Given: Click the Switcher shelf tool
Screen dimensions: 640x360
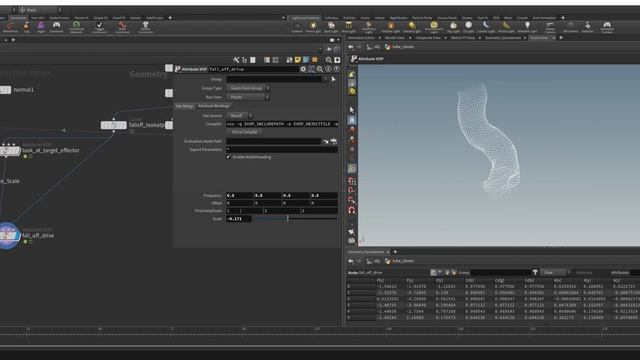Looking at the screenshot, I should [587, 27].
